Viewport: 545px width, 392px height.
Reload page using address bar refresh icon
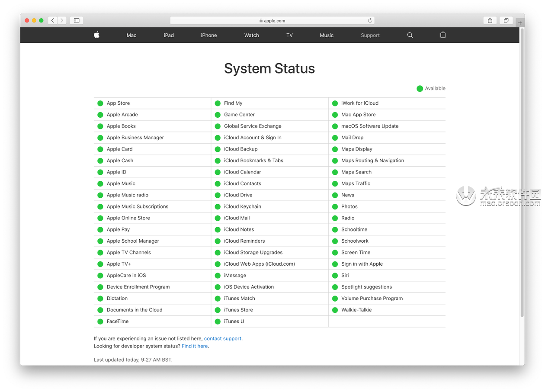tap(370, 20)
